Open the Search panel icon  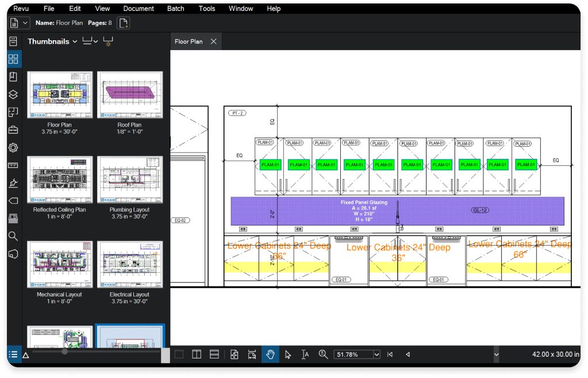point(13,236)
